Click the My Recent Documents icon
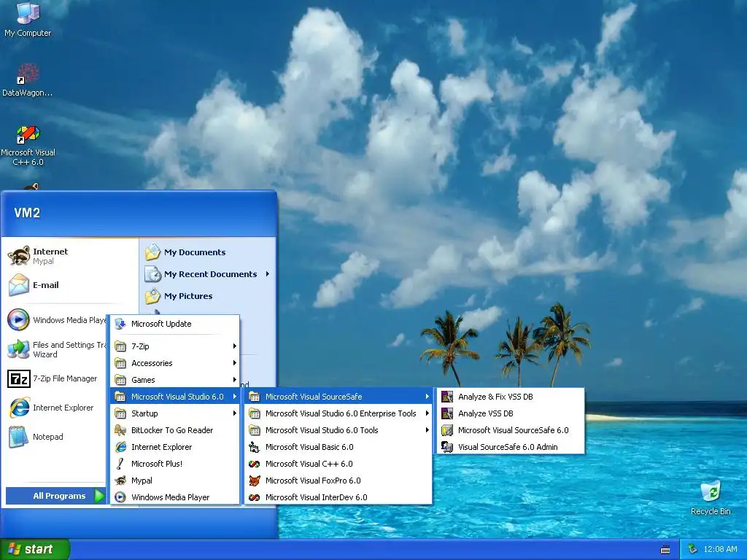The image size is (747, 560). (x=153, y=274)
